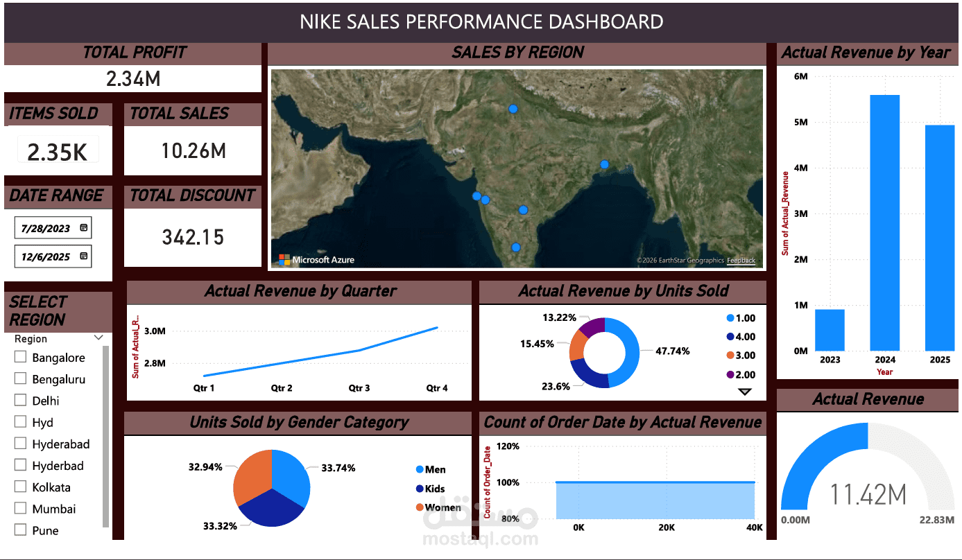Select the 2023 revenue bar

[x=830, y=330]
